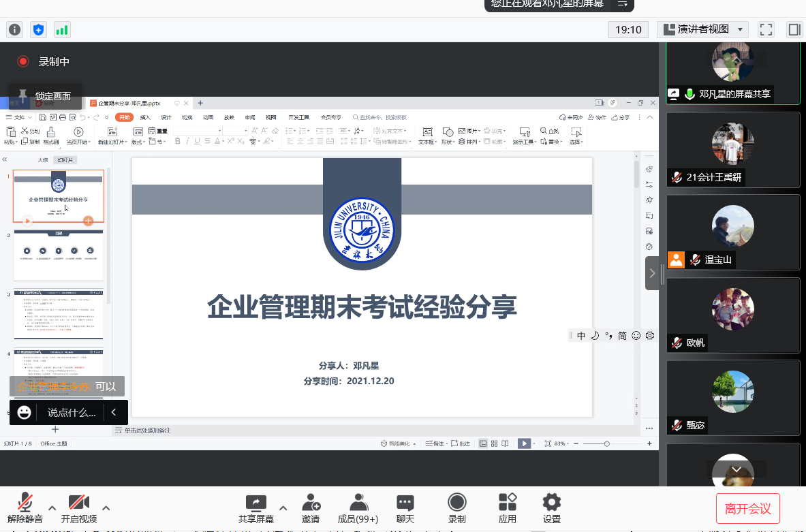This screenshot has width=806, height=532.
Task: Open the WPS 动画 ribbon tab
Action: pos(208,117)
